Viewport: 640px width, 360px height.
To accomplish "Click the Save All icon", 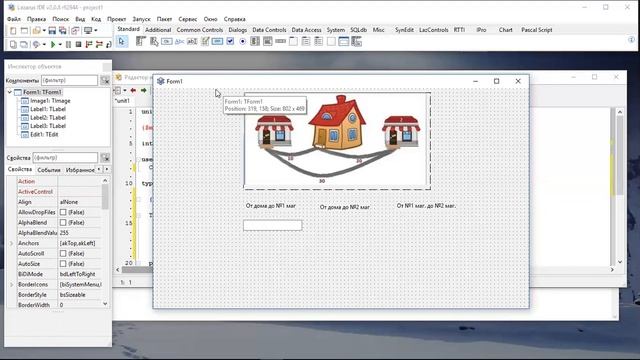I will coord(63,31).
